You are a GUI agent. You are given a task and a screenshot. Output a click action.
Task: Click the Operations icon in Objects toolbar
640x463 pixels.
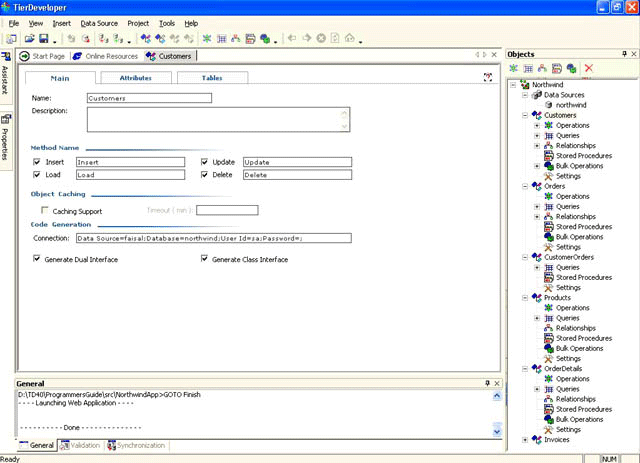514,68
